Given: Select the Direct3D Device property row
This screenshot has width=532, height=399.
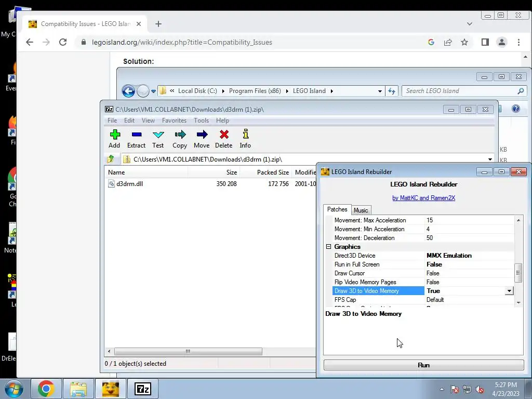Looking at the screenshot, I should tap(423, 256).
